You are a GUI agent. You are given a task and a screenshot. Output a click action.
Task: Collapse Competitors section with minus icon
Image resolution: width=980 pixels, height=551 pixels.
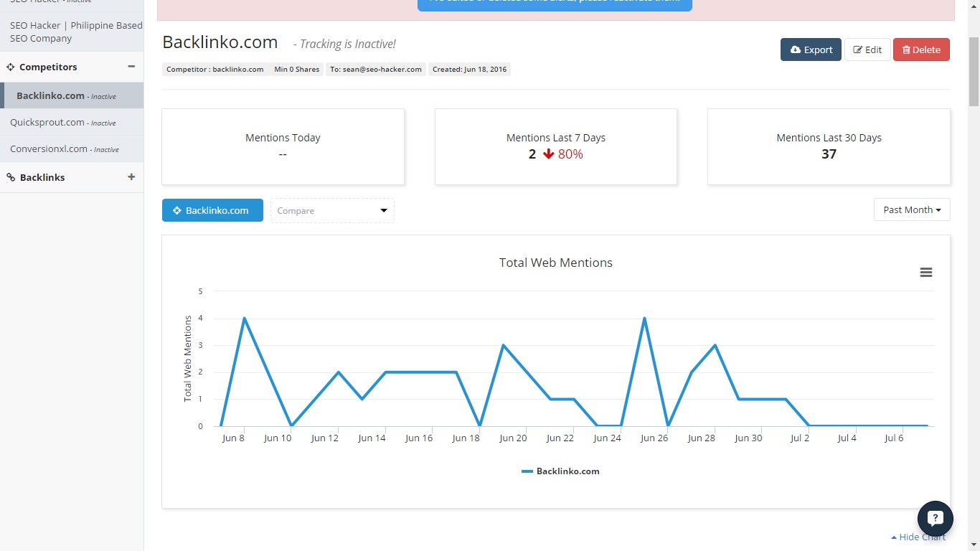click(x=131, y=67)
